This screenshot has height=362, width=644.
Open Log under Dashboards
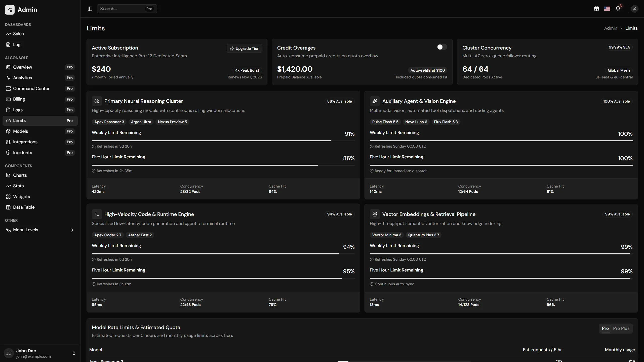(x=40, y=44)
